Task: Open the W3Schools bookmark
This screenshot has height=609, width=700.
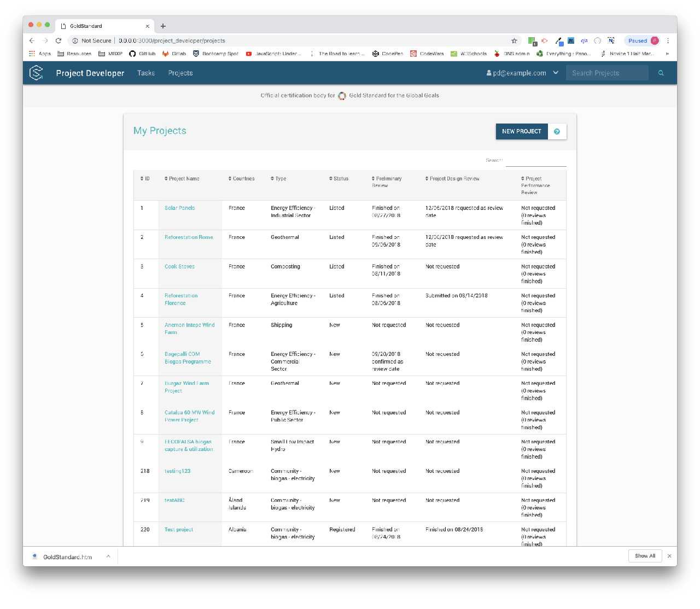Action: pyautogui.click(x=469, y=54)
